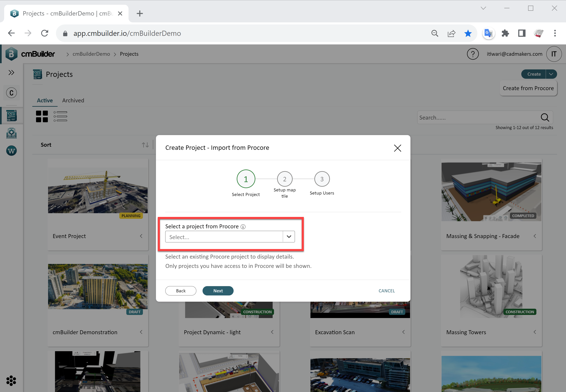Click the share page icon
The height and width of the screenshot is (392, 566).
pos(451,33)
